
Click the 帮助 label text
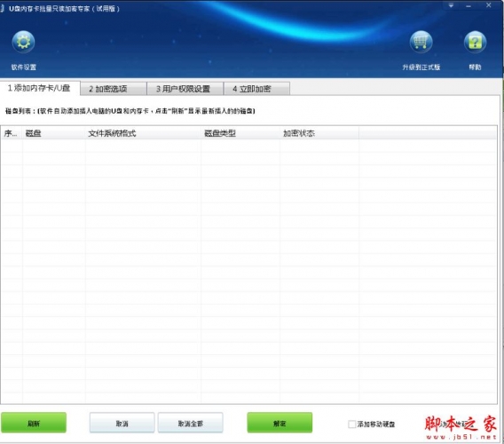475,67
